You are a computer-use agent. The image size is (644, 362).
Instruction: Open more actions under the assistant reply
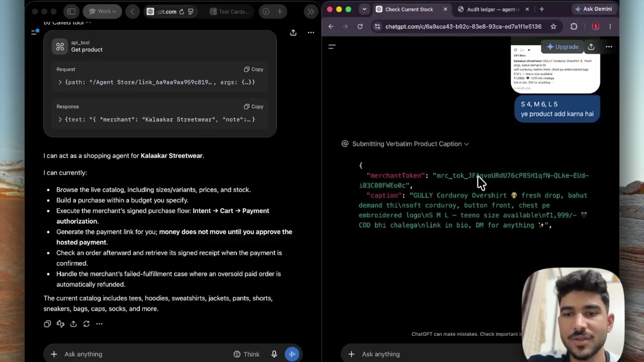(99, 324)
